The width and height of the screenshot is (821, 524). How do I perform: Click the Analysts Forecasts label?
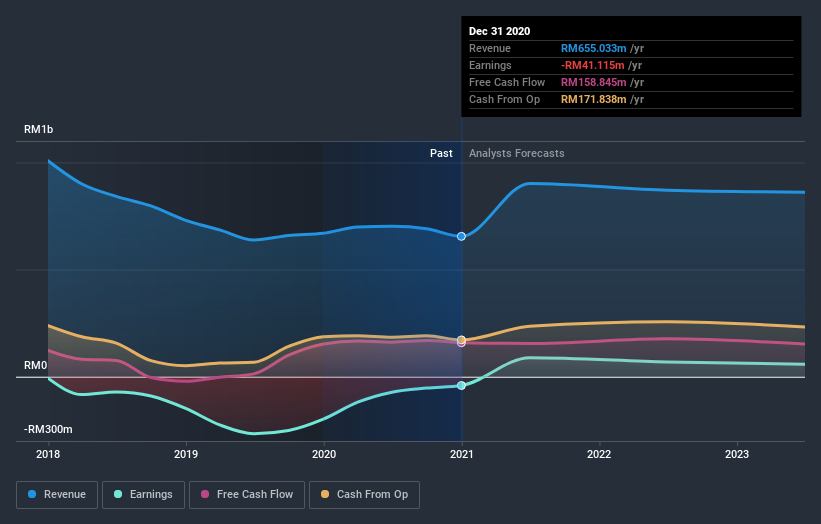(517, 153)
